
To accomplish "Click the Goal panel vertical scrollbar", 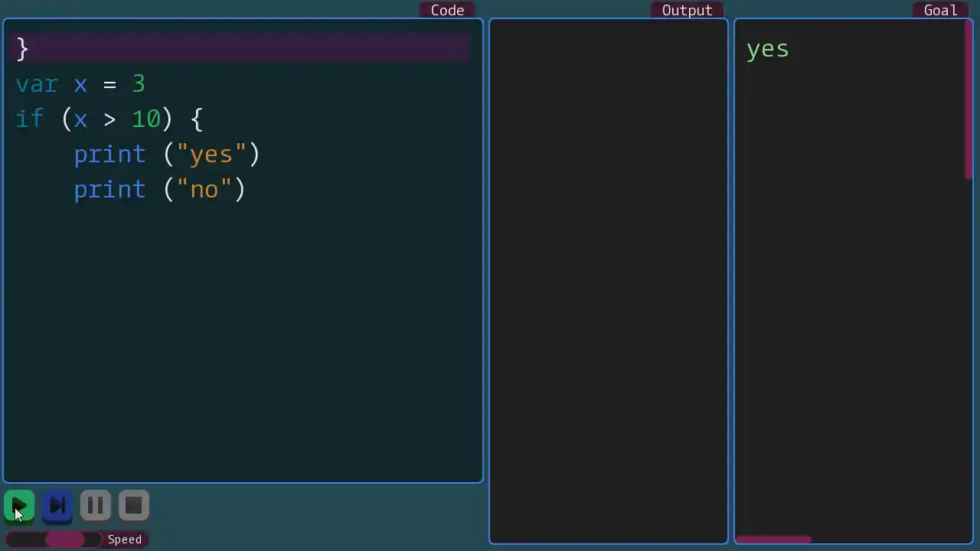I will point(969,99).
